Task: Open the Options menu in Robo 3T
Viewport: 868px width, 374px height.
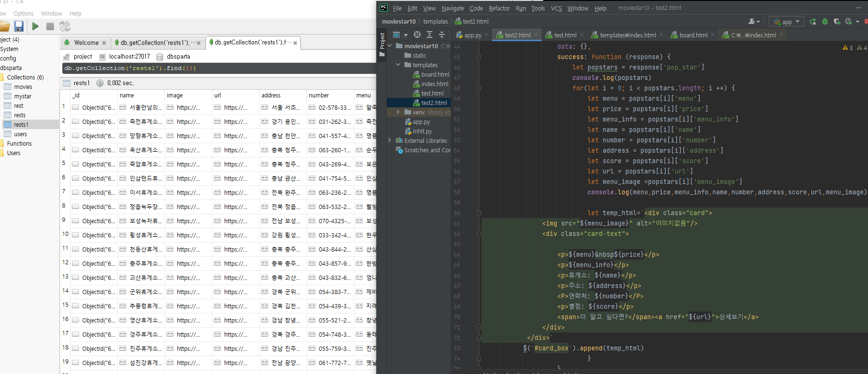Action: tap(24, 13)
